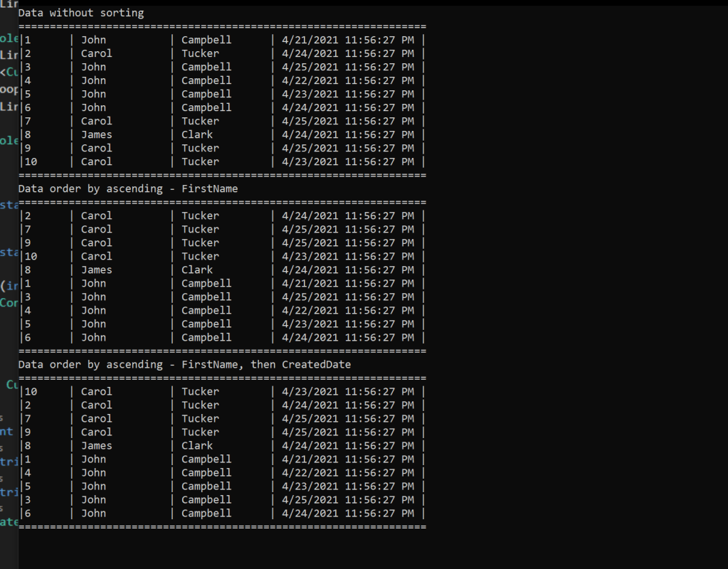Click ID 1 in the unsorted table
The height and width of the screenshot is (569, 728).
coord(28,40)
